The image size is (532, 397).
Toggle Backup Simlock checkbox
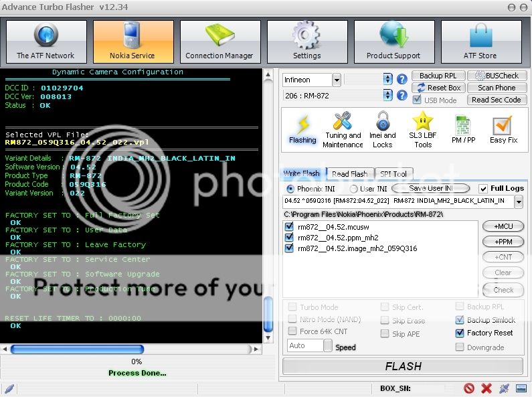pyautogui.click(x=460, y=319)
